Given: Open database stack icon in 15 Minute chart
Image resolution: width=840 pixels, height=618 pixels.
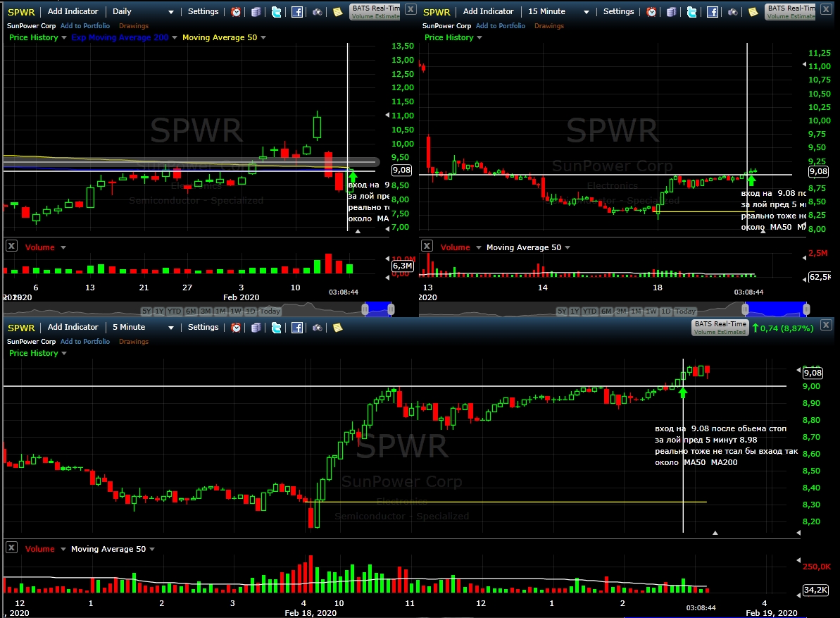Looking at the screenshot, I should pyautogui.click(x=672, y=12).
